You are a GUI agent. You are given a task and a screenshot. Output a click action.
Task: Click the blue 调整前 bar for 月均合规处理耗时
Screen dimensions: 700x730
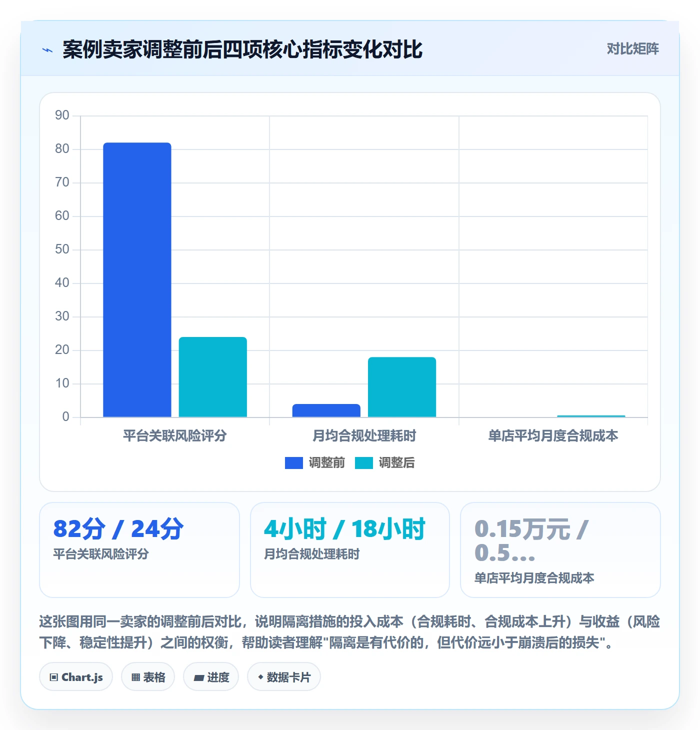click(x=326, y=410)
